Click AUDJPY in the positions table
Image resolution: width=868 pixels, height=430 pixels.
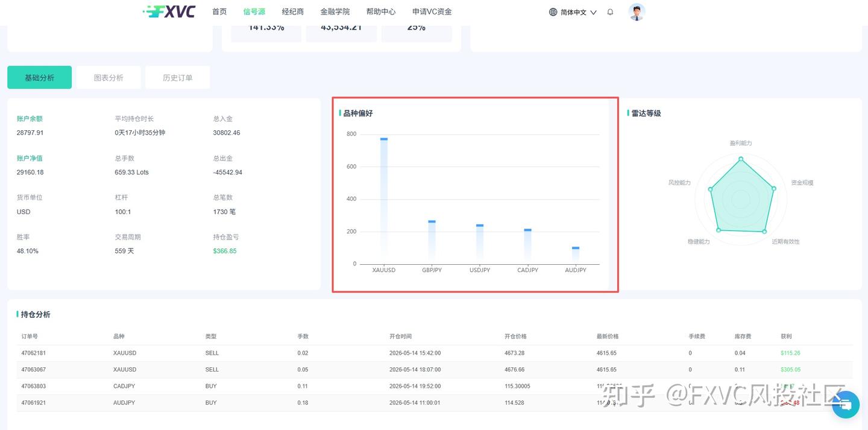(x=124, y=402)
